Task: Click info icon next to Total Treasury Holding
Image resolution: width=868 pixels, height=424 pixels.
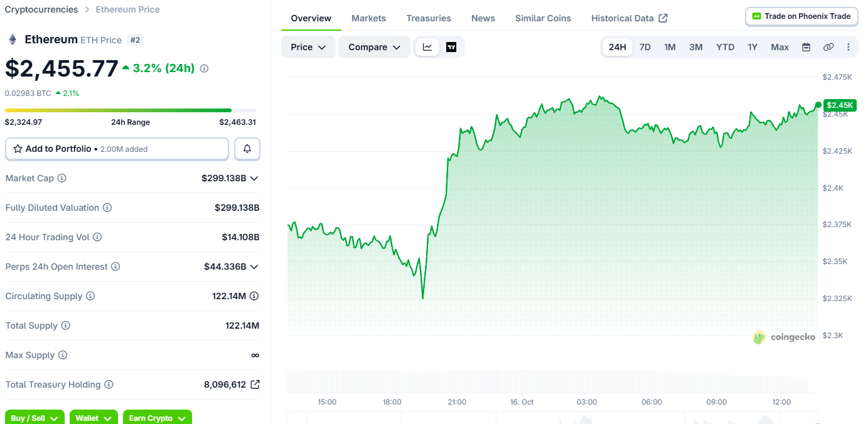Action: tap(109, 384)
